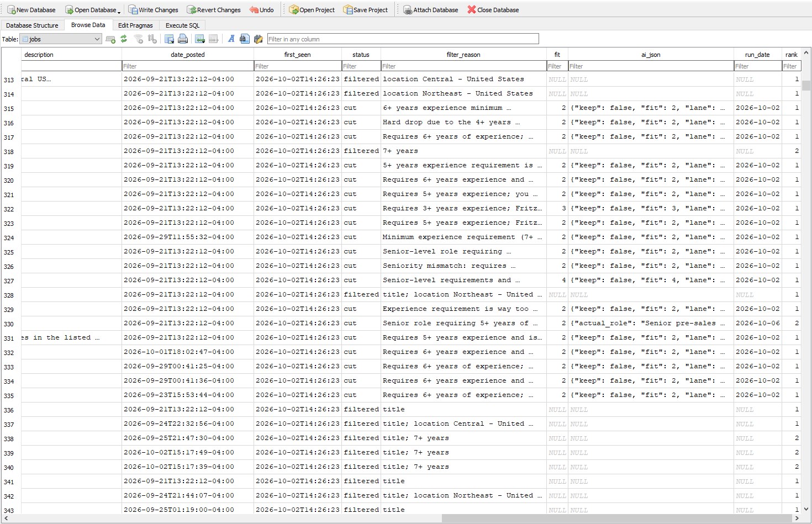Click the Filter box under date_posted column
Screen dimensions: 812x524
coord(188,66)
